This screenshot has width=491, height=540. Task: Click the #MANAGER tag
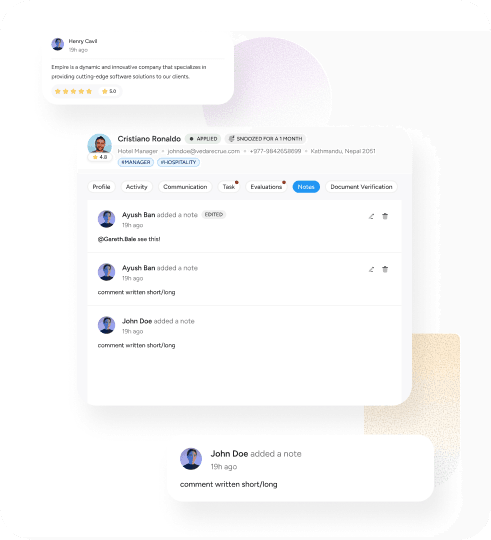click(136, 162)
